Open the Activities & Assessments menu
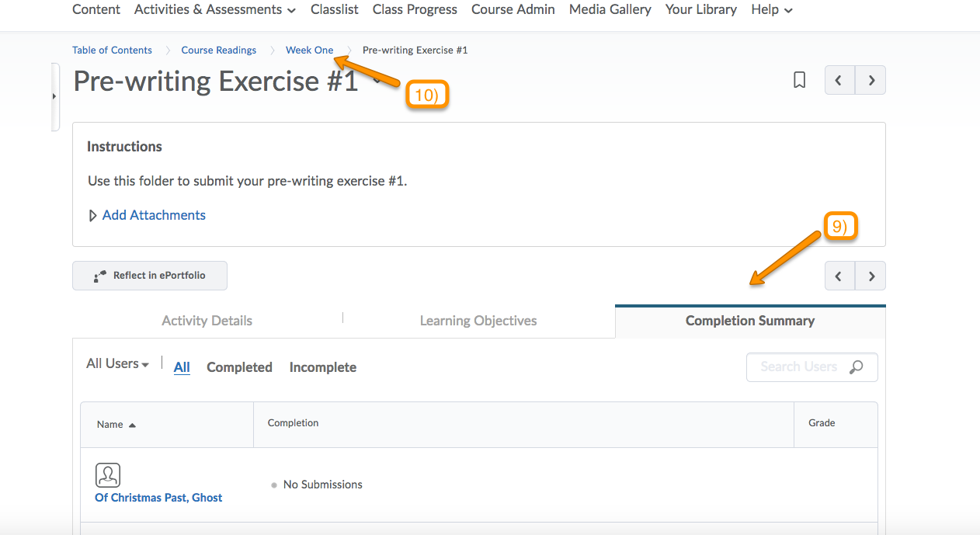Screen dimensions: 980x535 pyautogui.click(x=208, y=9)
